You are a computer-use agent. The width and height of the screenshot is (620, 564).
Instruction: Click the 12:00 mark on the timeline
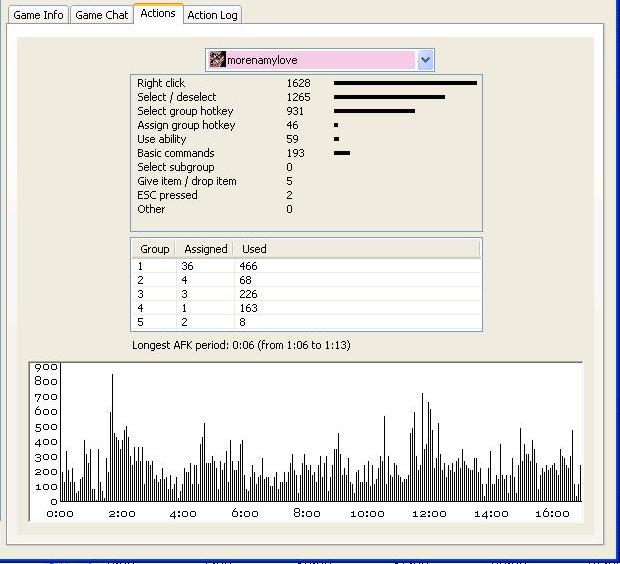[x=429, y=513]
